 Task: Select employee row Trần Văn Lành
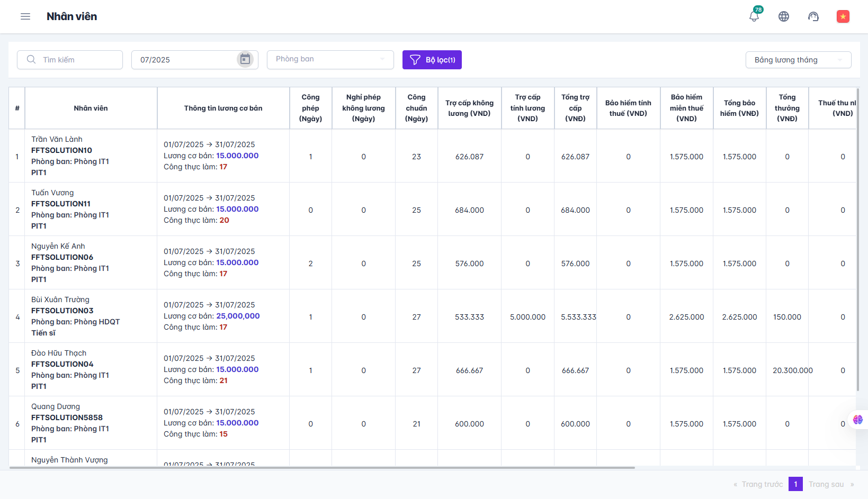(57, 139)
